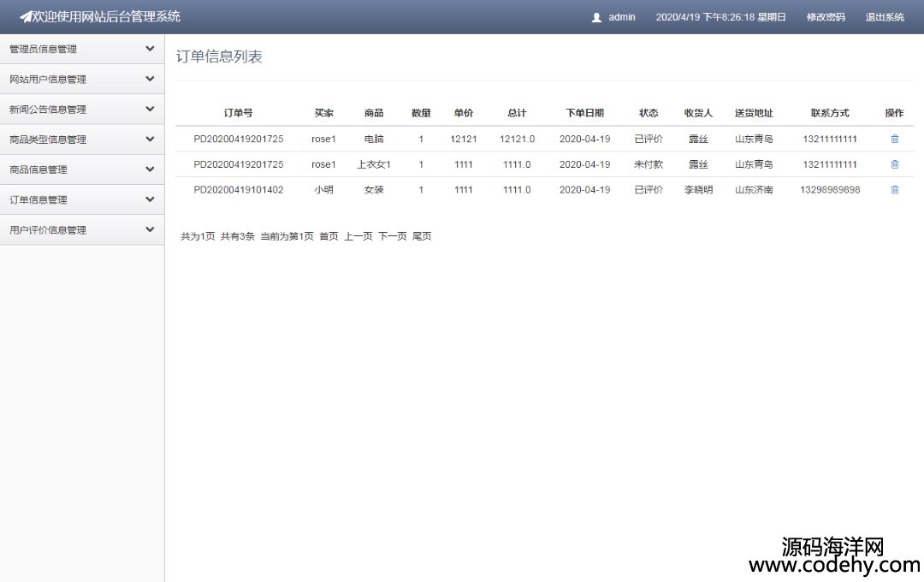Click the 状态 column header
This screenshot has width=924, height=582.
point(649,113)
